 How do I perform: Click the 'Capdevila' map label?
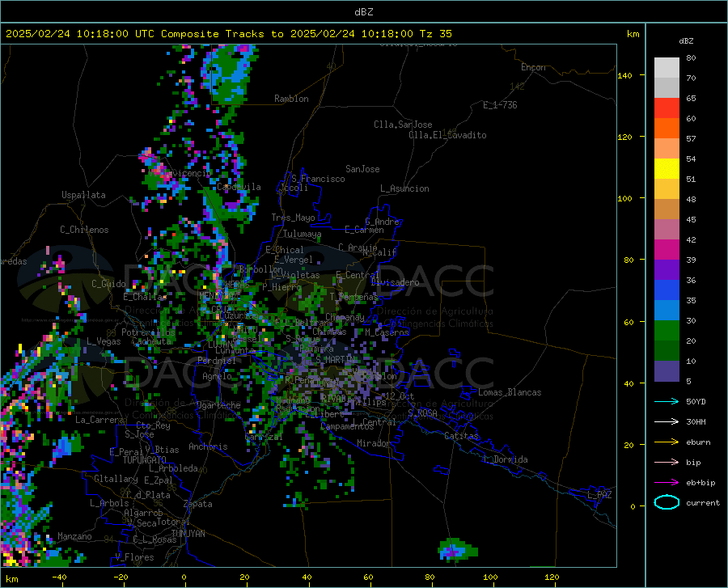[x=239, y=187]
